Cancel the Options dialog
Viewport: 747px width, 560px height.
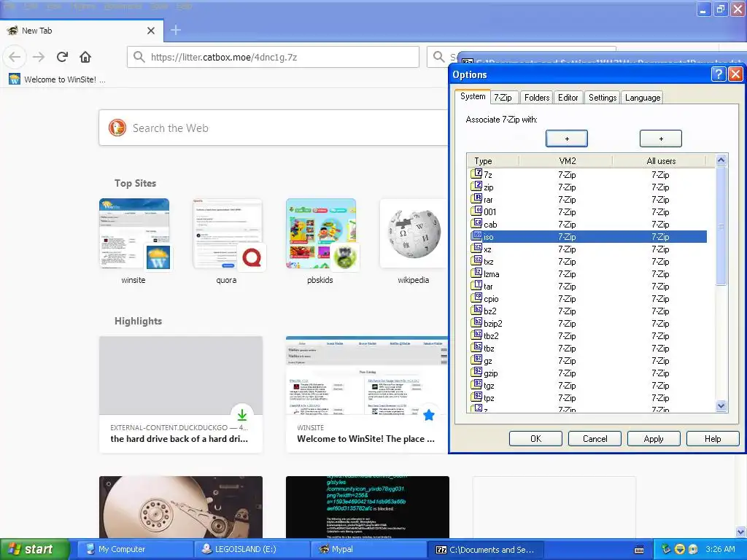point(595,438)
